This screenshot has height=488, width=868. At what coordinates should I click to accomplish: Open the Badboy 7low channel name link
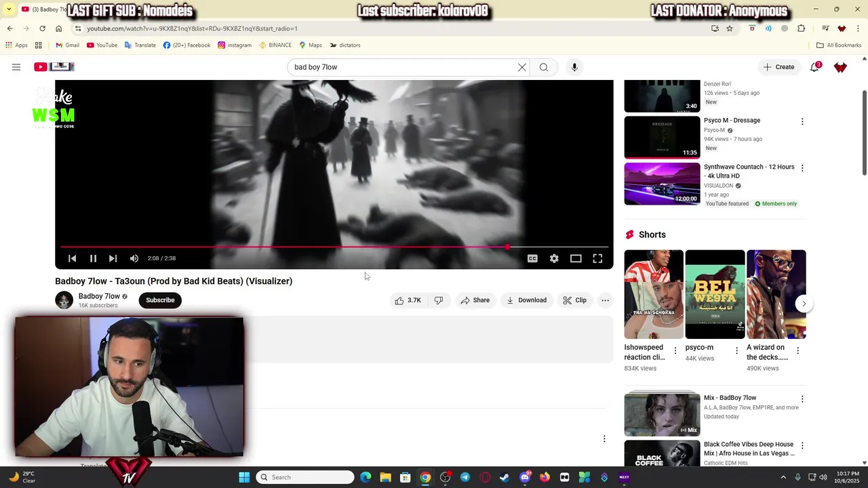(x=99, y=296)
